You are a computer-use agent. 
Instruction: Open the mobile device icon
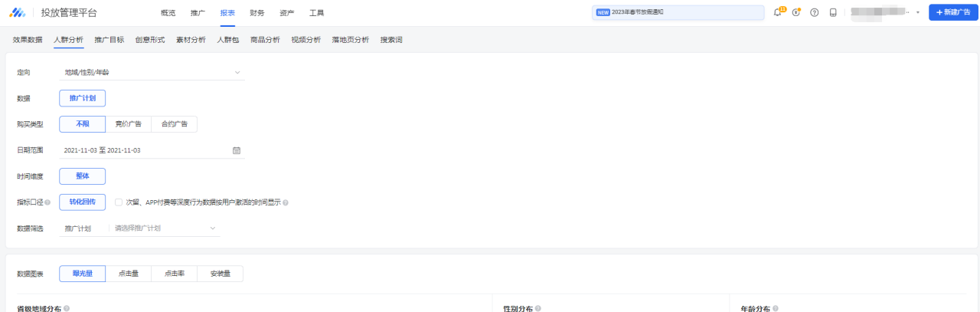[x=833, y=12]
